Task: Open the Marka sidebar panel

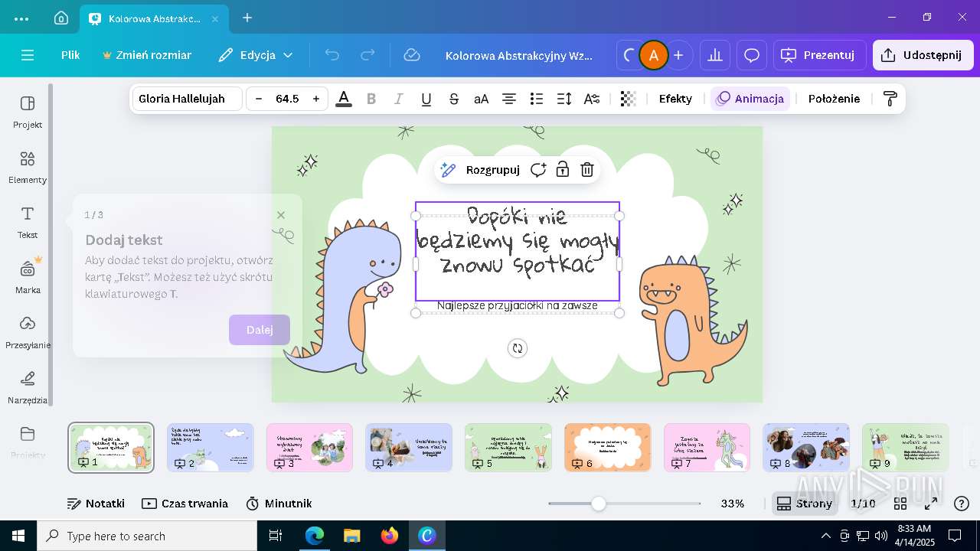Action: coord(28,277)
